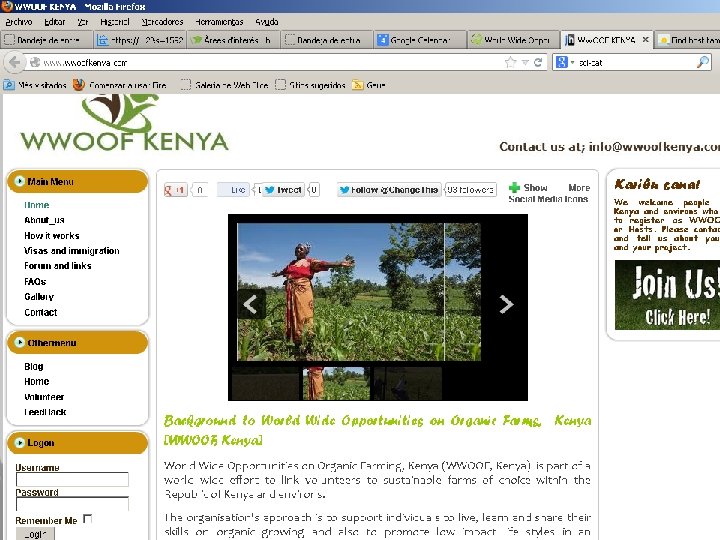The image size is (720, 540).
Task: Open the Blog link in Othermenu
Action: [34, 366]
